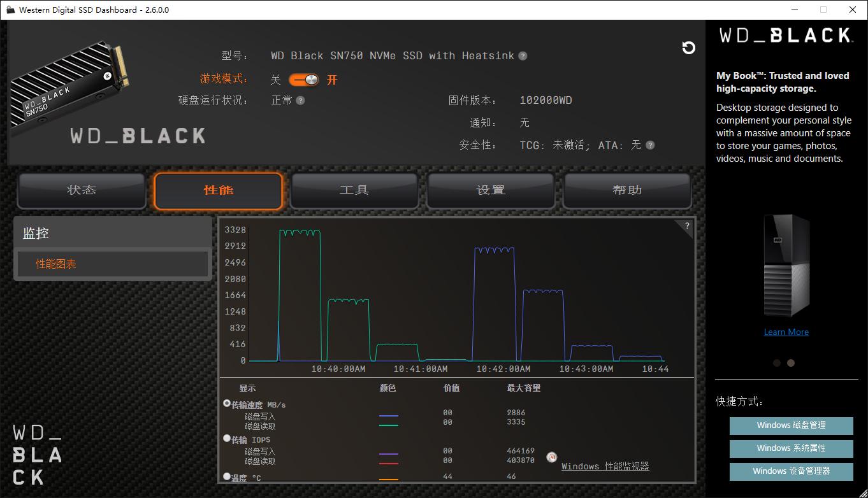The height and width of the screenshot is (498, 868).
Task: Open the 性能 tab
Action: (x=218, y=190)
